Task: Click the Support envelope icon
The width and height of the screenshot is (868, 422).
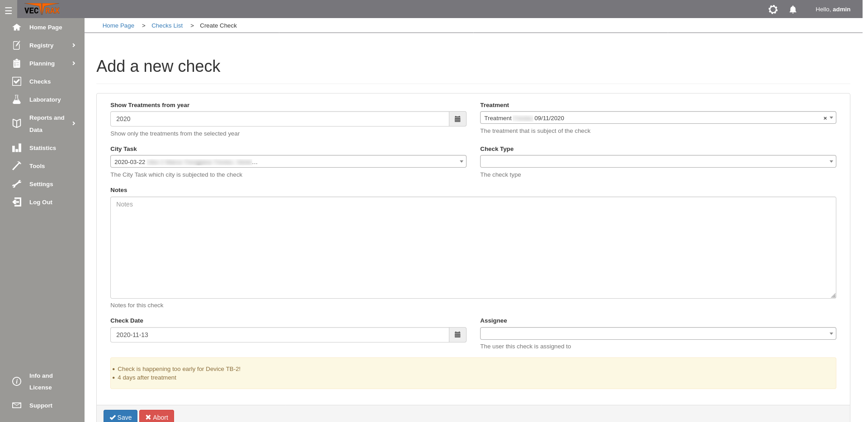Action: tap(17, 405)
